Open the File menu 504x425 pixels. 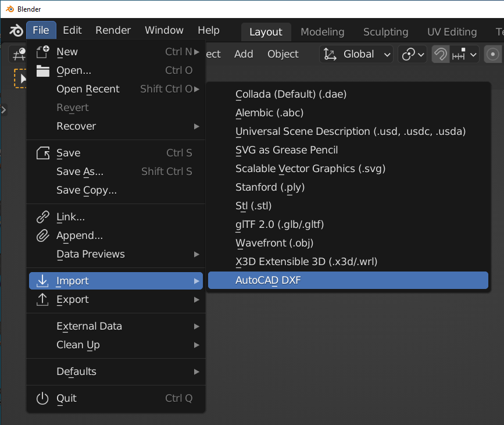[41, 30]
